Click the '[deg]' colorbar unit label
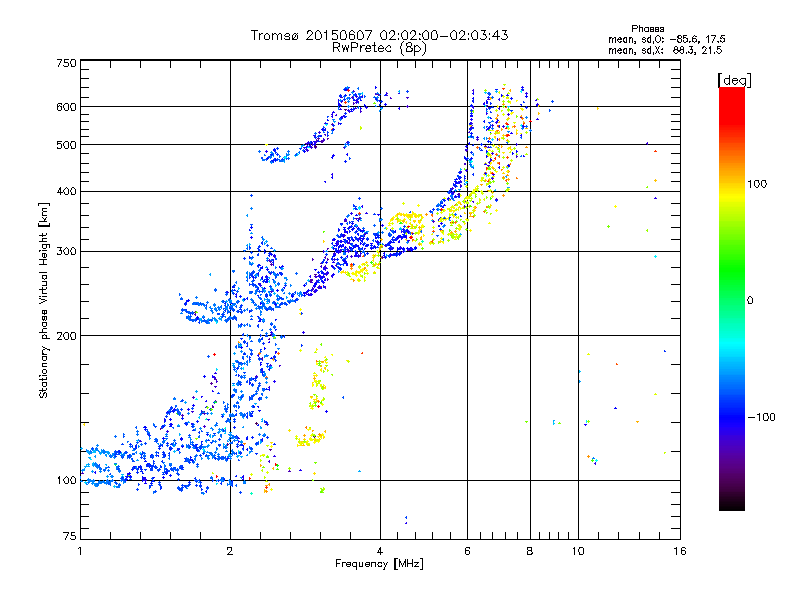 tap(734, 80)
